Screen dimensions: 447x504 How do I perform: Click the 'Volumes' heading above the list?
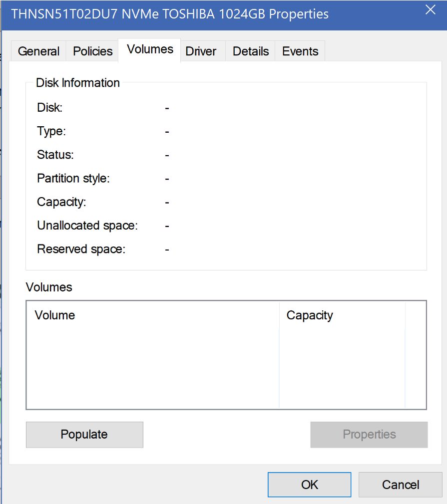(x=49, y=287)
